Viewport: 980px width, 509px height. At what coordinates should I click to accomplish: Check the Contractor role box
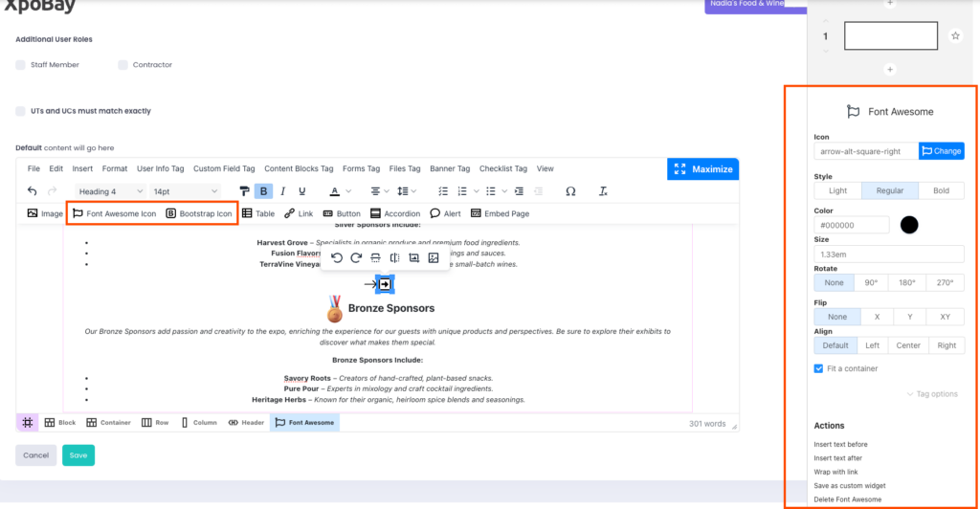coord(123,65)
